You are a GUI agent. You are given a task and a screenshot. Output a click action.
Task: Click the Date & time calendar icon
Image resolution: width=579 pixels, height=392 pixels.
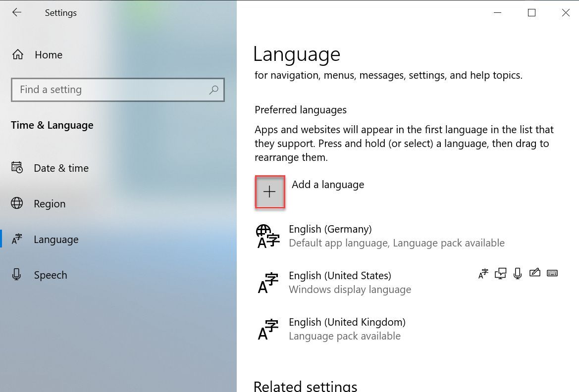[17, 168]
